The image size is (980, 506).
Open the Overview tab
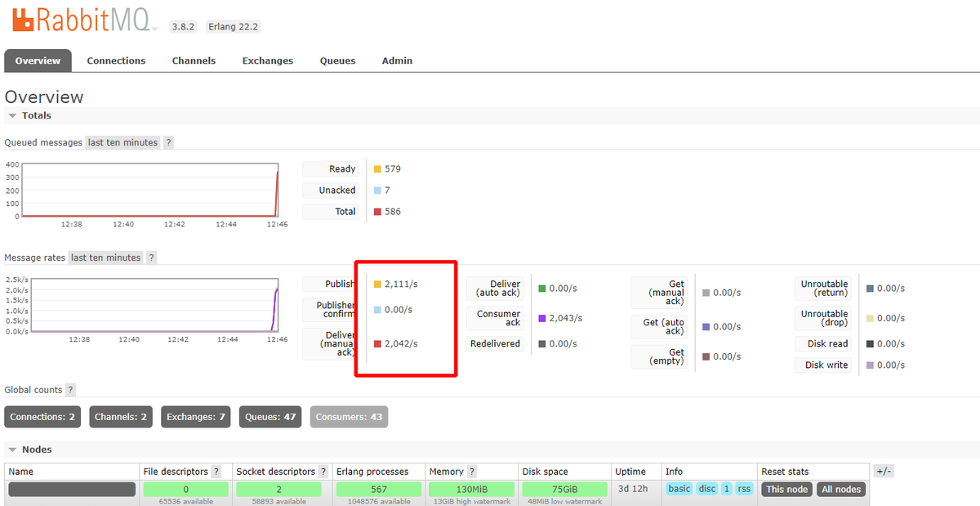(x=38, y=60)
